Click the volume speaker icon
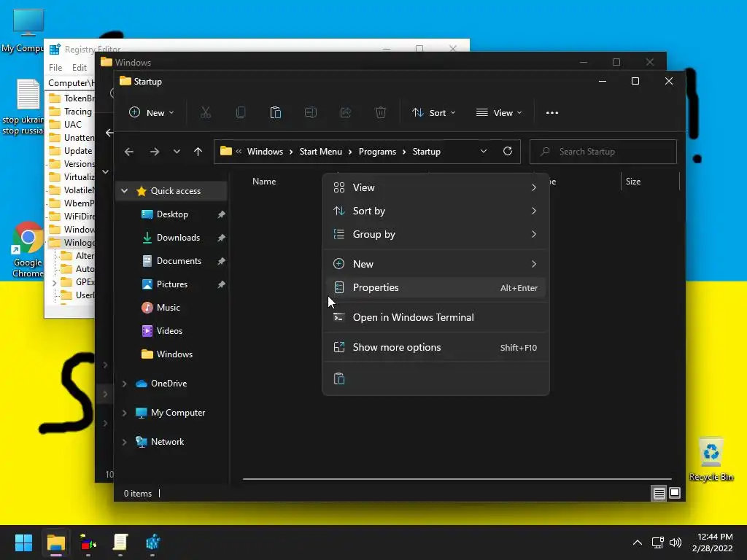Image resolution: width=747 pixels, height=560 pixels. [675, 542]
